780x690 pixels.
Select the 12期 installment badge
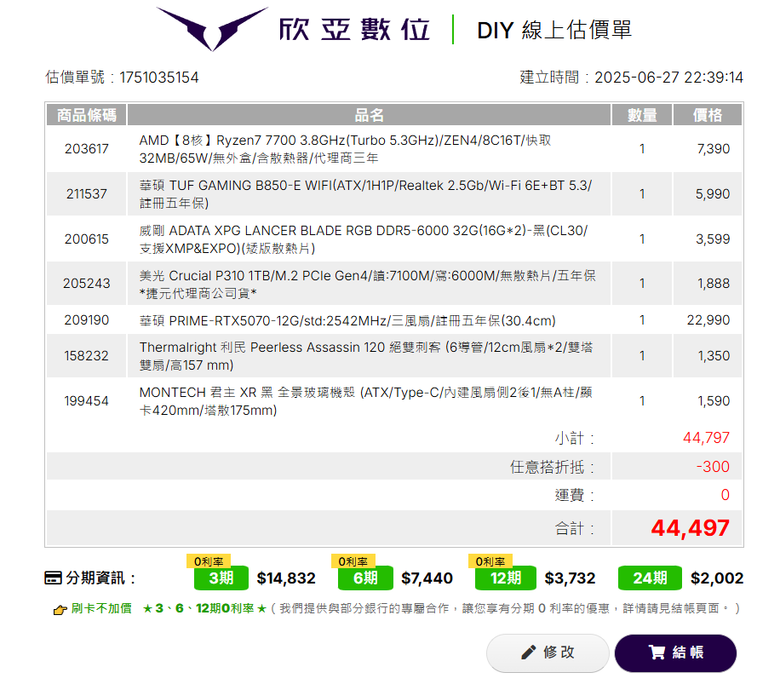[x=505, y=578]
